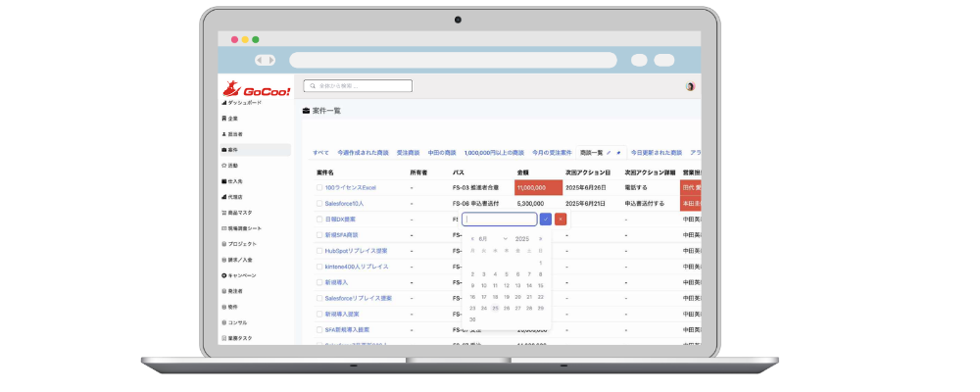Switch to 今週作成された商談 tab
Image resolution: width=980 pixels, height=392 pixels.
coord(364,153)
